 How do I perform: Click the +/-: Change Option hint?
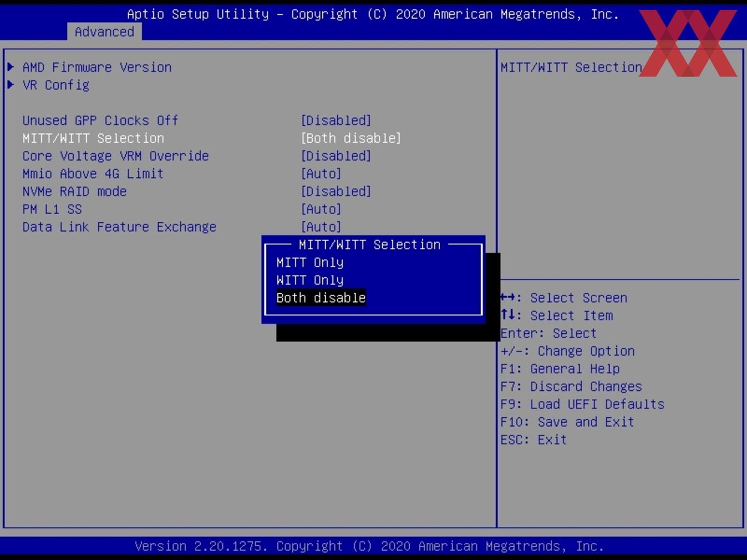click(568, 351)
